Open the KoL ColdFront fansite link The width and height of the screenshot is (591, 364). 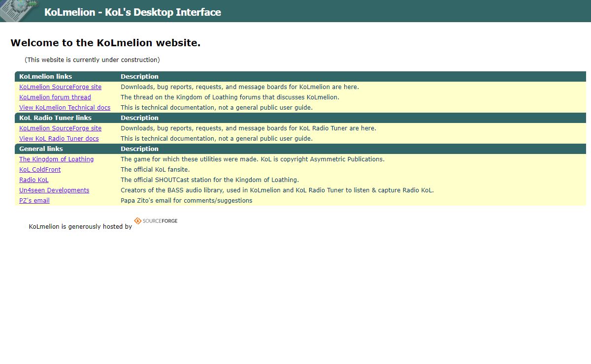point(40,170)
